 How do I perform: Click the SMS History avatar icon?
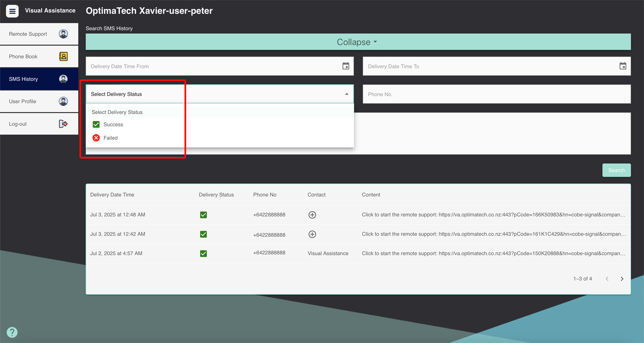pos(63,79)
